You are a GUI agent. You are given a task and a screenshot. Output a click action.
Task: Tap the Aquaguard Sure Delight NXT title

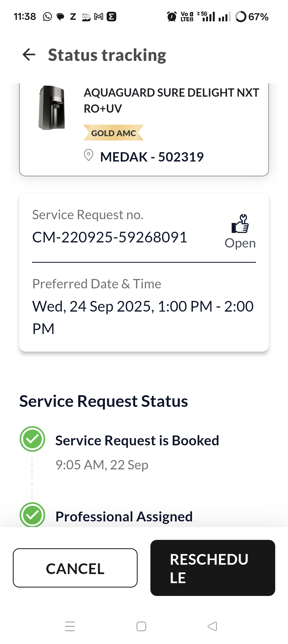(x=171, y=100)
